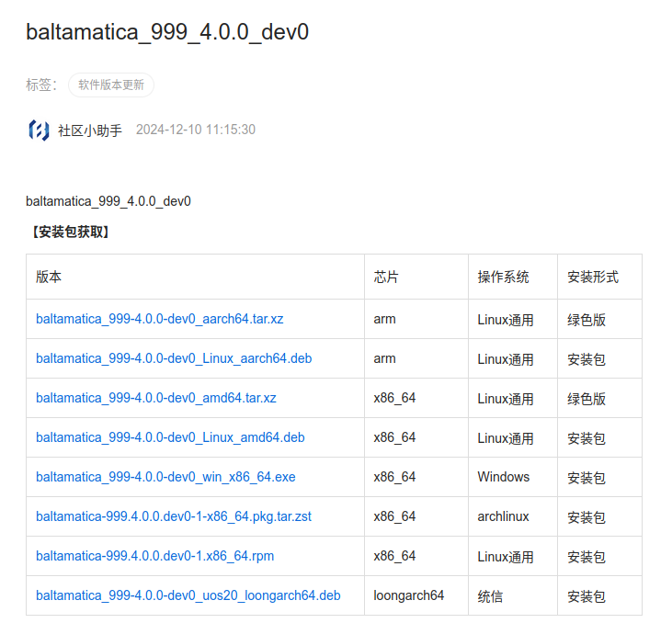Download baltamatica_999-4.0.0-dev0_aarch64.tar.xz

pos(159,319)
